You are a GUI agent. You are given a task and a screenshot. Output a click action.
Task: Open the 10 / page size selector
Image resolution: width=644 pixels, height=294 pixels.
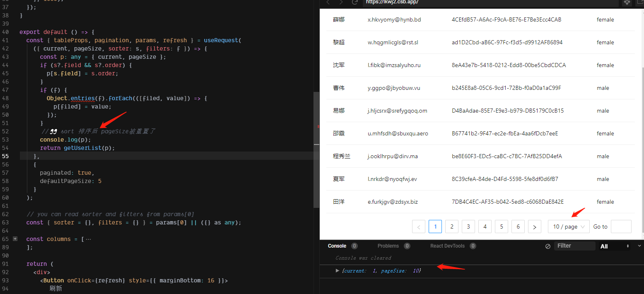[569, 227]
